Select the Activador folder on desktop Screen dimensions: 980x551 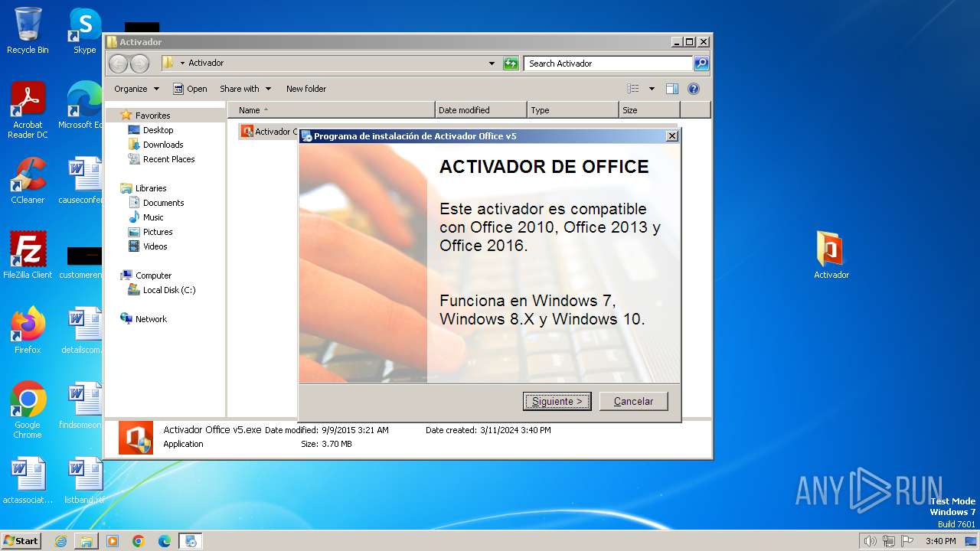831,256
